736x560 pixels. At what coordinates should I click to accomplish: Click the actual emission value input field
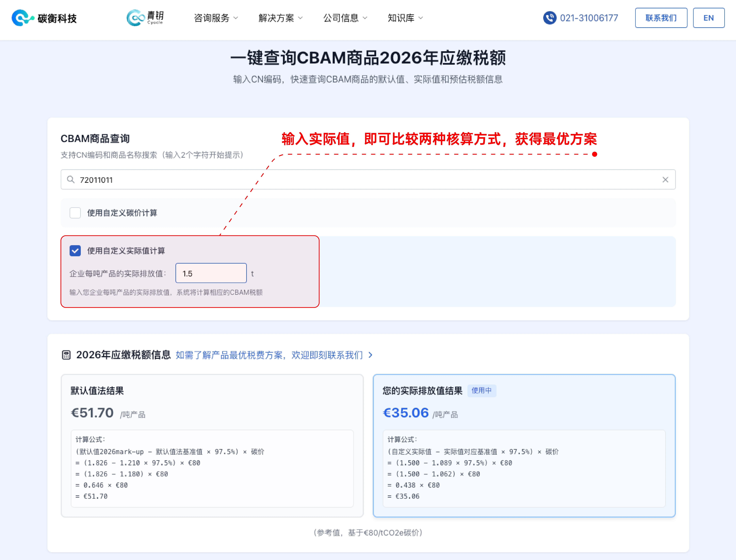(x=211, y=273)
